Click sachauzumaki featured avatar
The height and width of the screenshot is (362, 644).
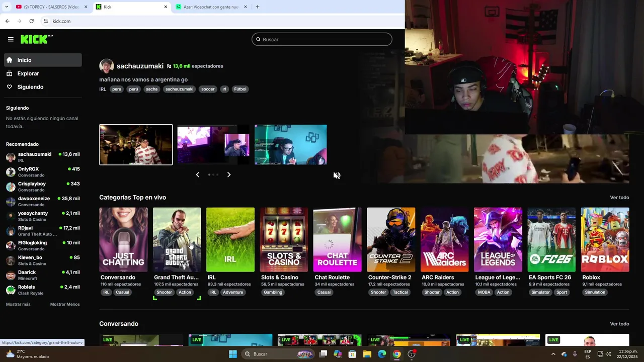(107, 66)
